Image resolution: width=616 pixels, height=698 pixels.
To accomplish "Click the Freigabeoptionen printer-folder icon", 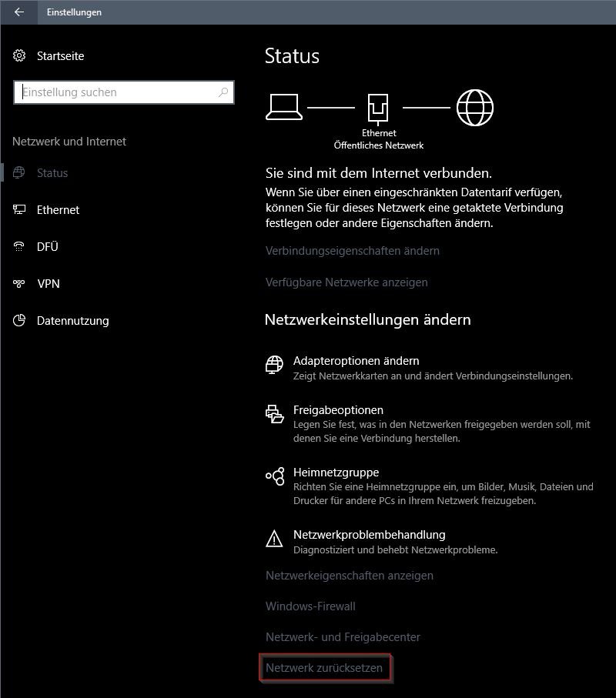I will point(274,414).
